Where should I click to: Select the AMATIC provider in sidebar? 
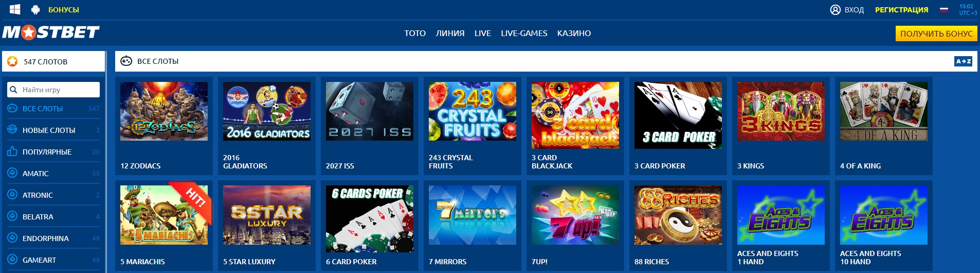pyautogui.click(x=53, y=173)
